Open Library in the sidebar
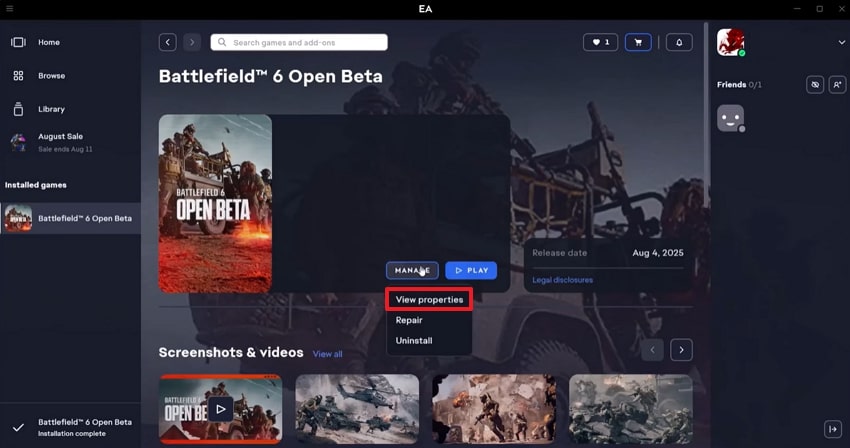This screenshot has height=448, width=850. click(x=51, y=109)
